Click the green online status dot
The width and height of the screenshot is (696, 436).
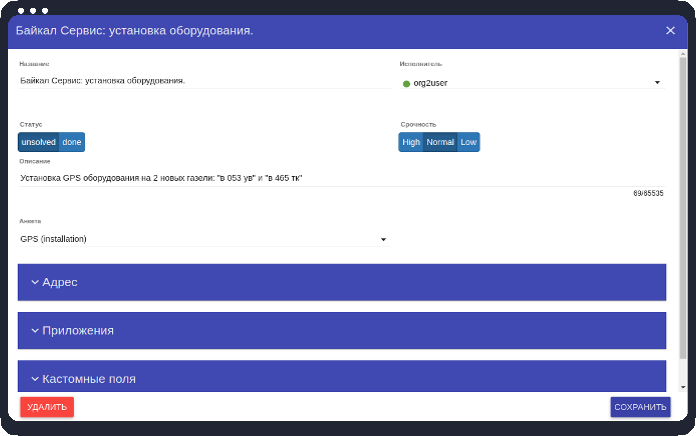406,83
